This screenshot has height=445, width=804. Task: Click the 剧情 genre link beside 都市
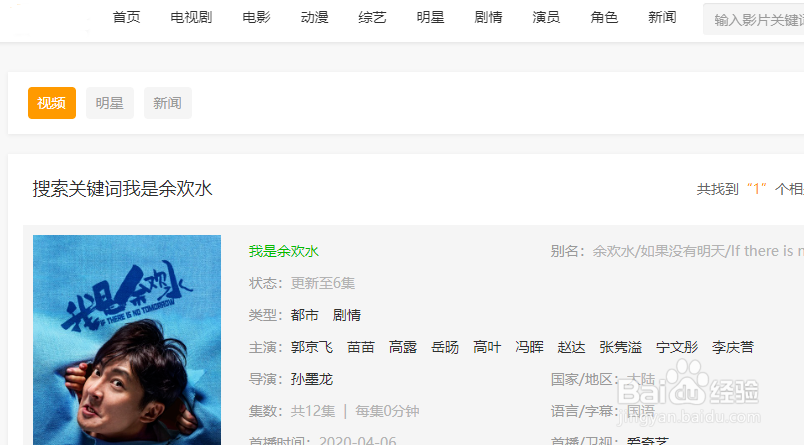pyautogui.click(x=347, y=315)
